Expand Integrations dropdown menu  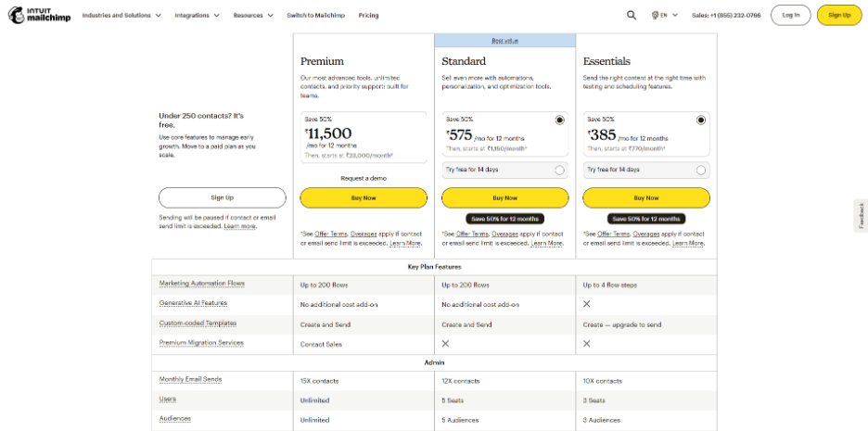tap(198, 16)
